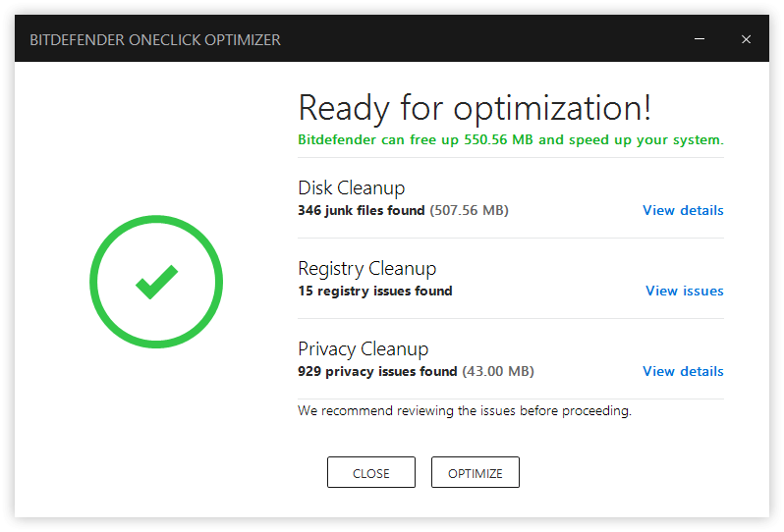Click the '929 privacy issues found' text

pyautogui.click(x=377, y=371)
